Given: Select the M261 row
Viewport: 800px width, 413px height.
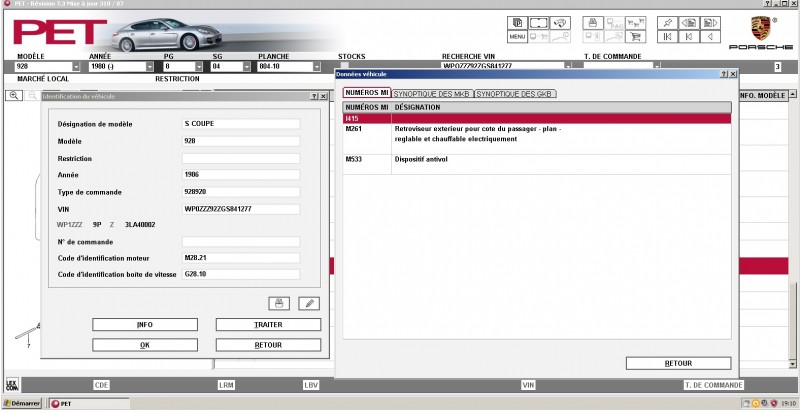Looking at the screenshot, I should tap(537, 139).
